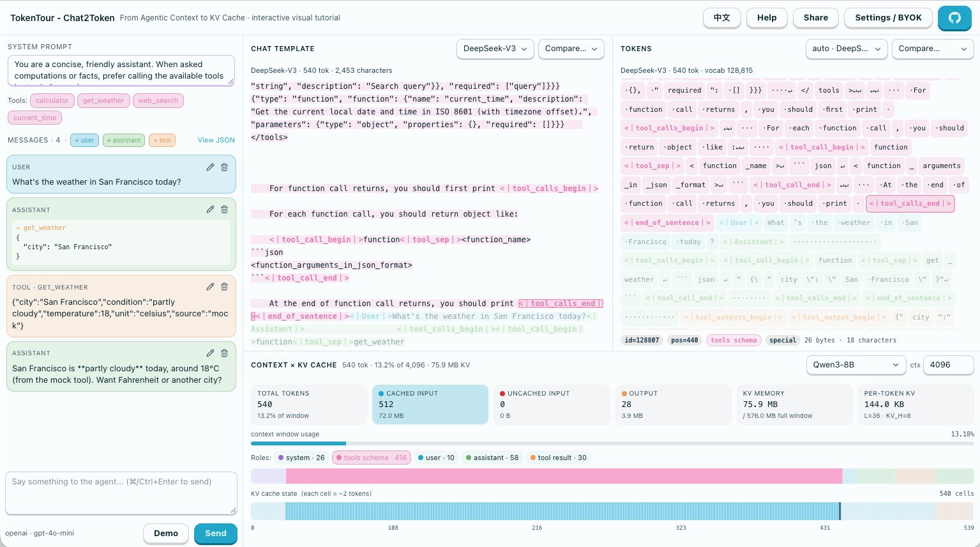Open the DeepSeek-V3 chat template dropdown
Image resolution: width=980 pixels, height=547 pixels.
click(x=495, y=49)
